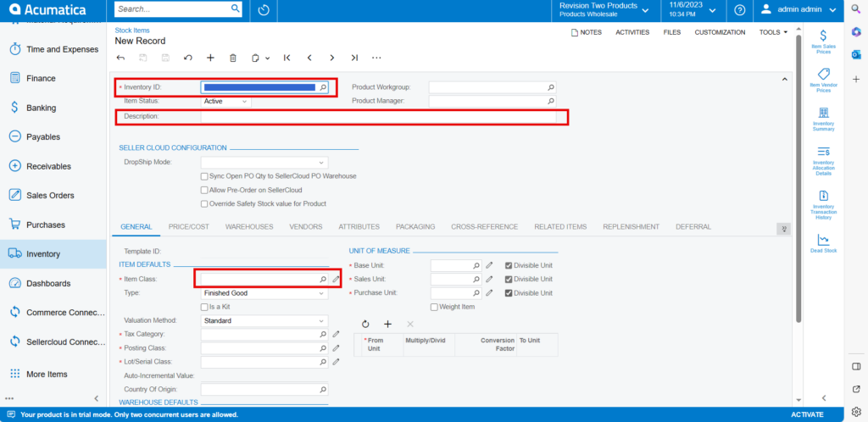Click the pencil edit icon beside Item Class

pos(336,280)
